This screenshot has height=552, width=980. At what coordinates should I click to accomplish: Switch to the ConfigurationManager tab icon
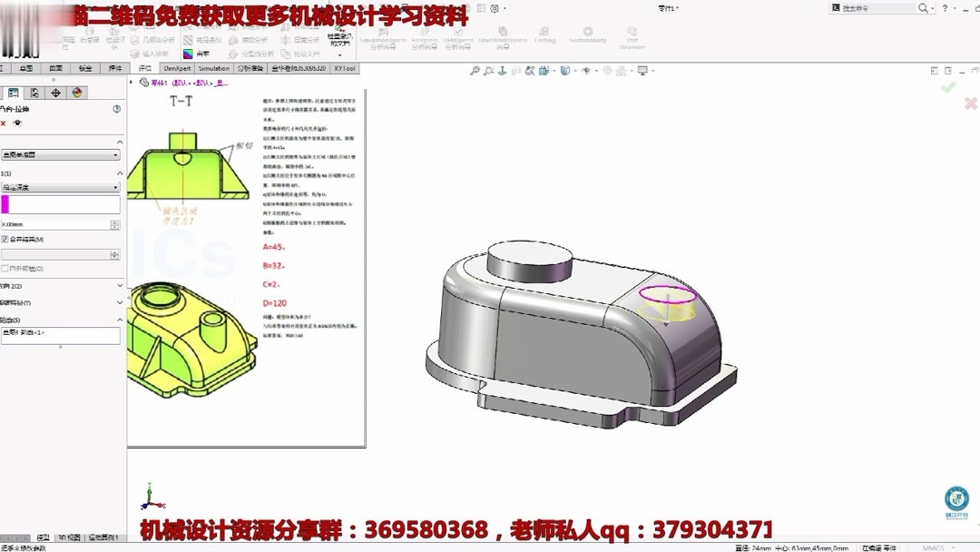click(x=35, y=92)
